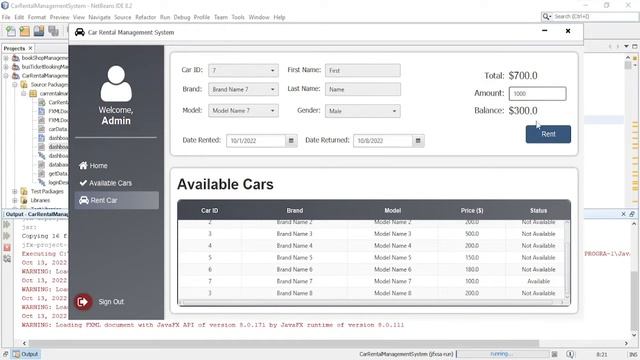Click the carData file in Projects tree
640x360 pixels.
[53, 129]
